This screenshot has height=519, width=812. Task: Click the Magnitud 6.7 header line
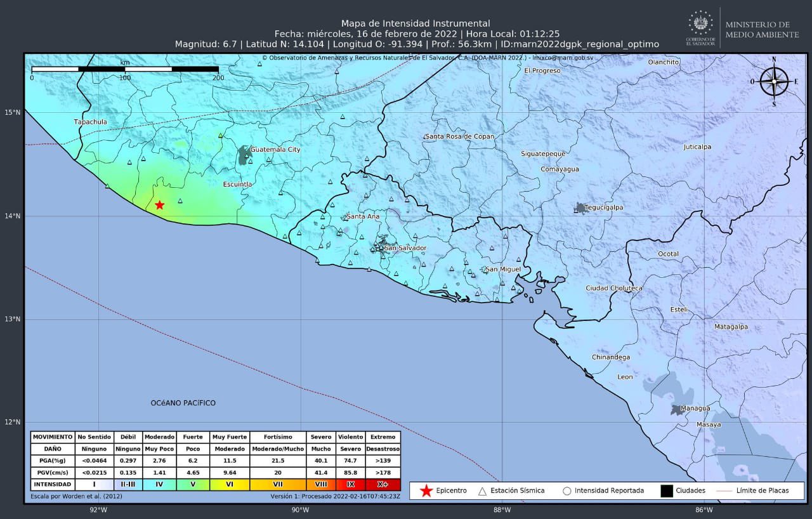point(417,44)
